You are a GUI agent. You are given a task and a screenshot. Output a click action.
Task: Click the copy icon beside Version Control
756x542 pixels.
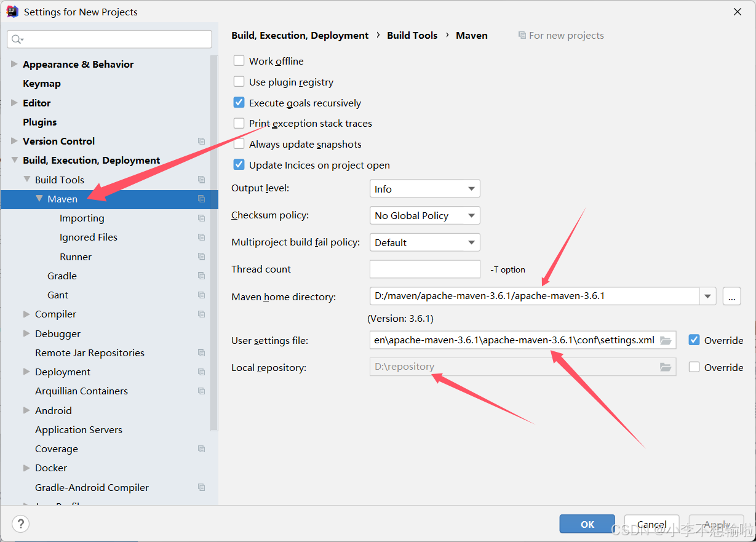[201, 141]
